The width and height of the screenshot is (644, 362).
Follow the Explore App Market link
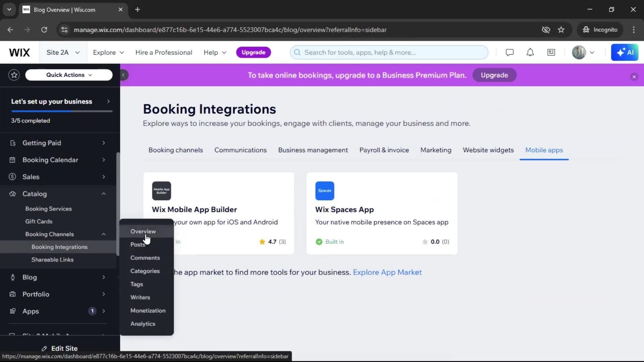[x=387, y=273]
